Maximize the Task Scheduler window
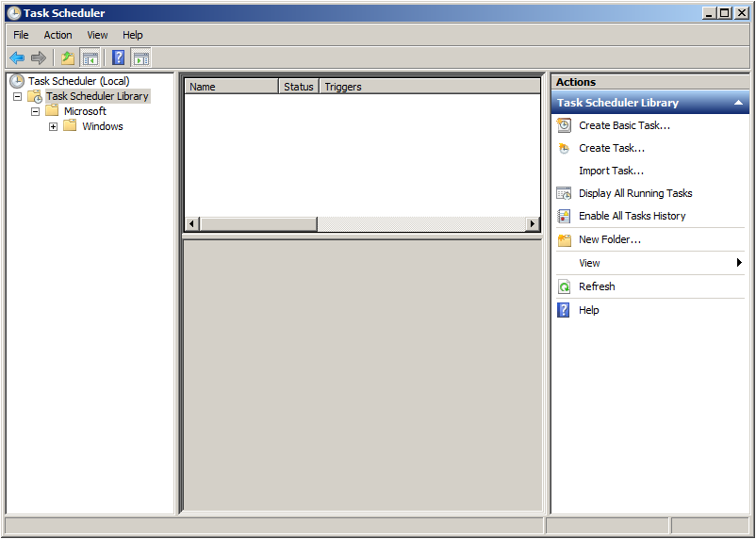Image resolution: width=756 pixels, height=539 pixels. click(x=725, y=13)
